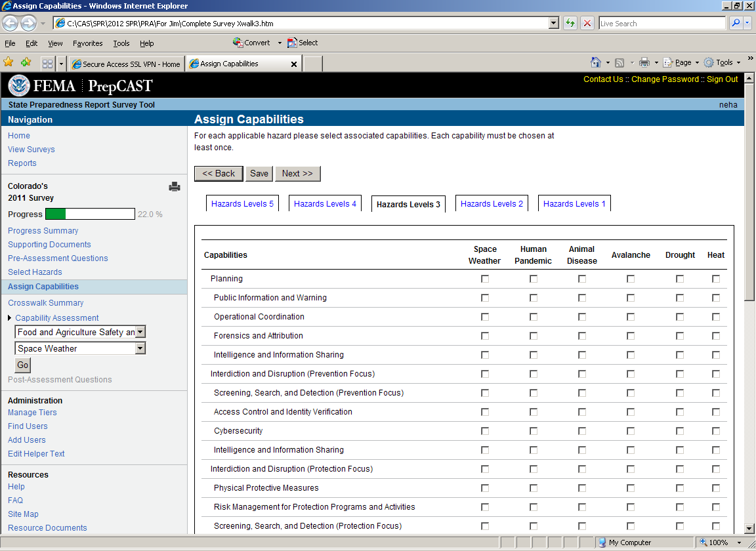756x551 pixels.
Task: Open the Favorites star icon
Action: click(9, 63)
